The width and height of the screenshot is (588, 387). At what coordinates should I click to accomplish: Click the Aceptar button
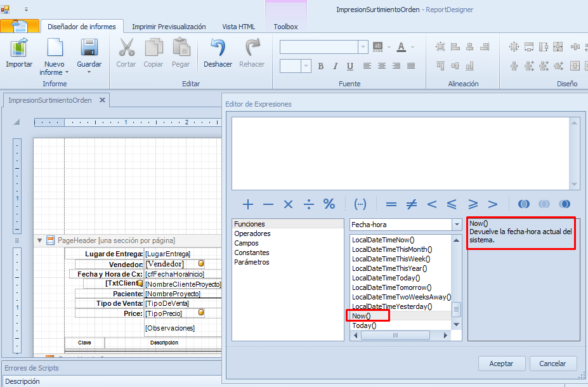coord(501,364)
